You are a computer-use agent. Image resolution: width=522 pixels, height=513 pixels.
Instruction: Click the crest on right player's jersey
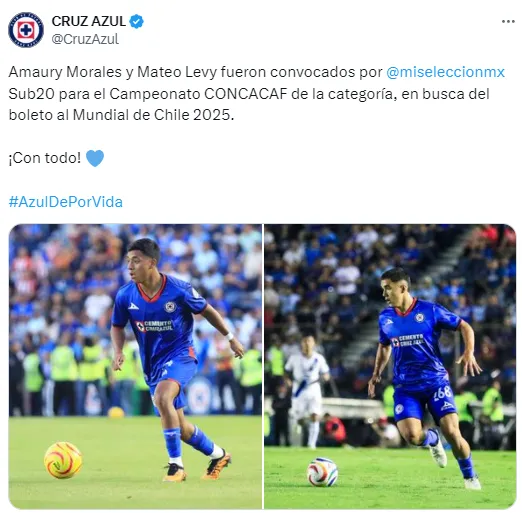pos(419,317)
